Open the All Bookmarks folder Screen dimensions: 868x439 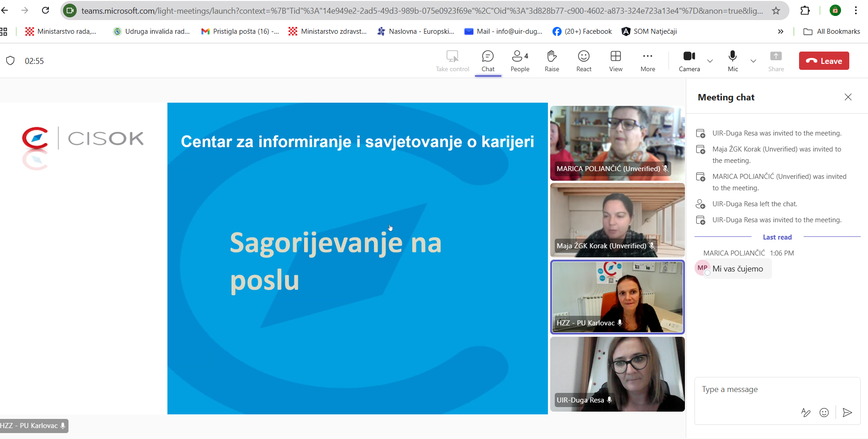(x=832, y=31)
